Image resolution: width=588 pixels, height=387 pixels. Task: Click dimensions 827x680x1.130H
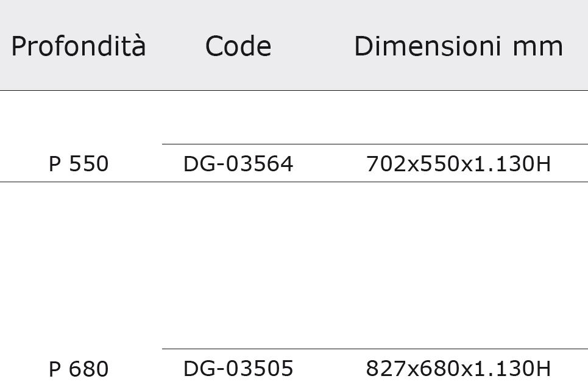click(x=458, y=369)
